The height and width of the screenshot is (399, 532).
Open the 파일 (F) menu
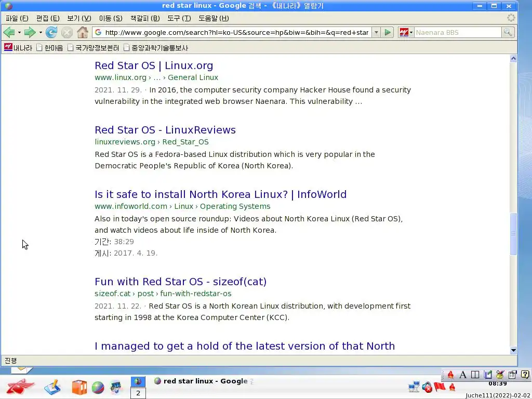17,18
